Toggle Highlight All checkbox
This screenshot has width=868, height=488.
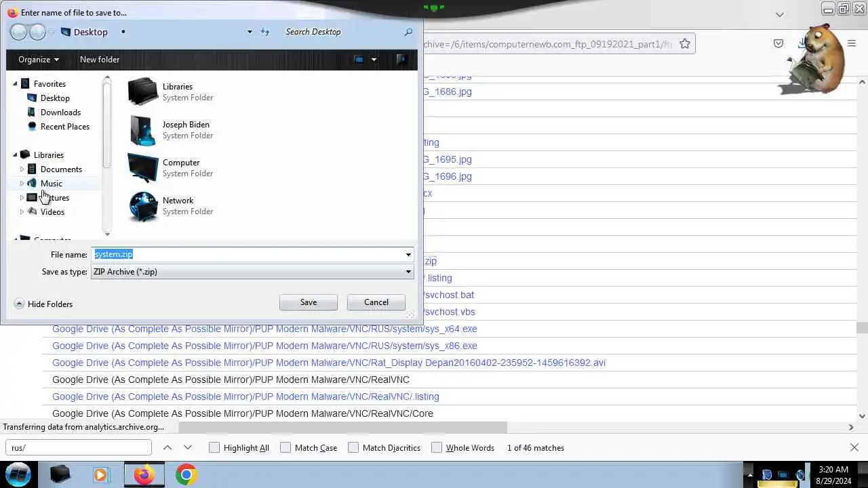(214, 447)
